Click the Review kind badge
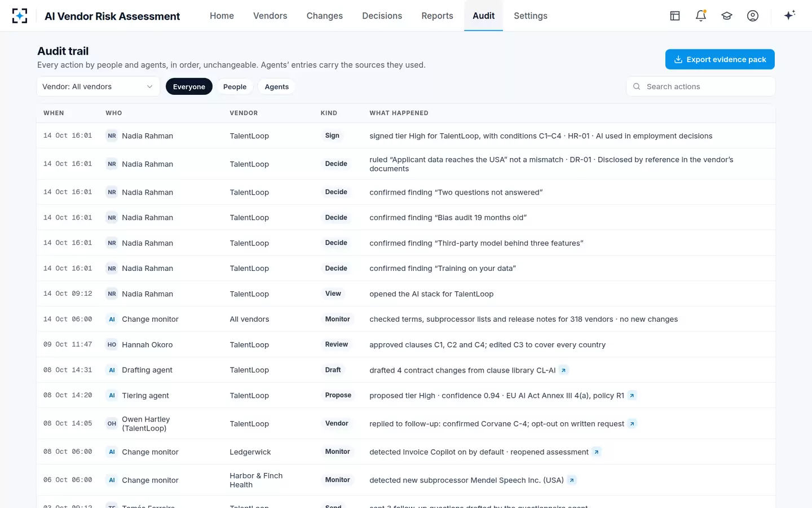The image size is (812, 508). pyautogui.click(x=336, y=344)
